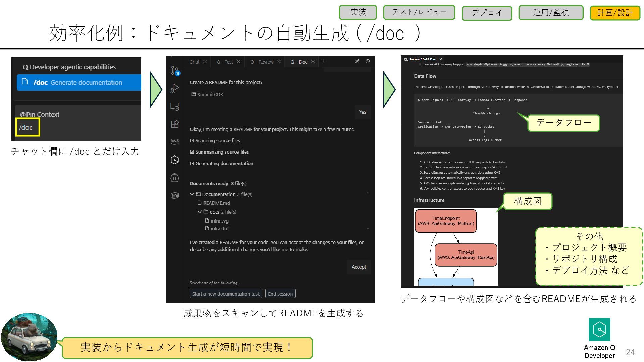Click the highlighted 計画/設計 phase button
The height and width of the screenshot is (362, 644).
(615, 13)
